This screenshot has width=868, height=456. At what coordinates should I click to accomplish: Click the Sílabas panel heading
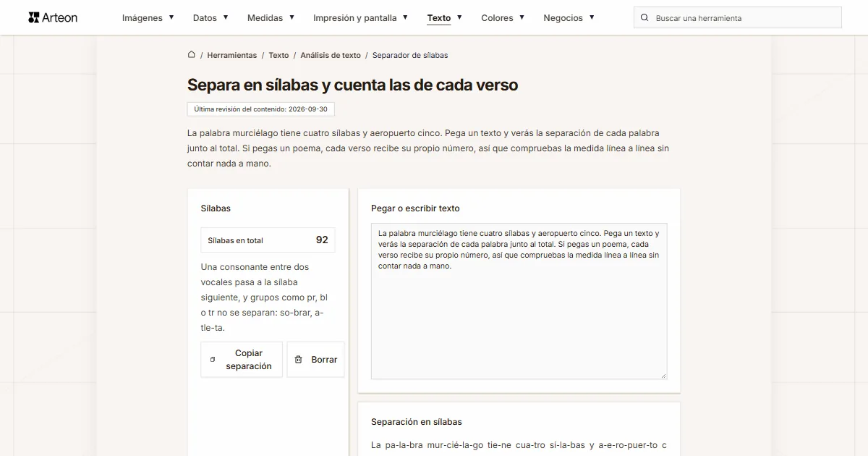click(x=216, y=208)
